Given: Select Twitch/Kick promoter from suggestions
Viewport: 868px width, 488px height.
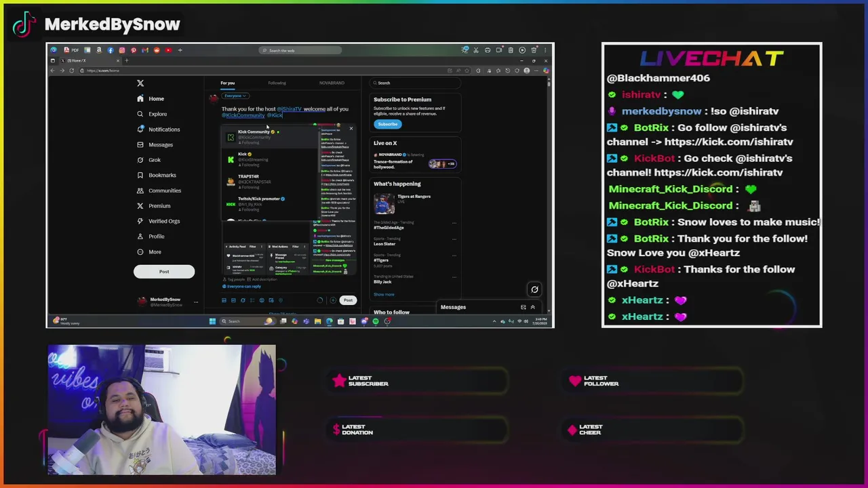Looking at the screenshot, I should [271, 204].
